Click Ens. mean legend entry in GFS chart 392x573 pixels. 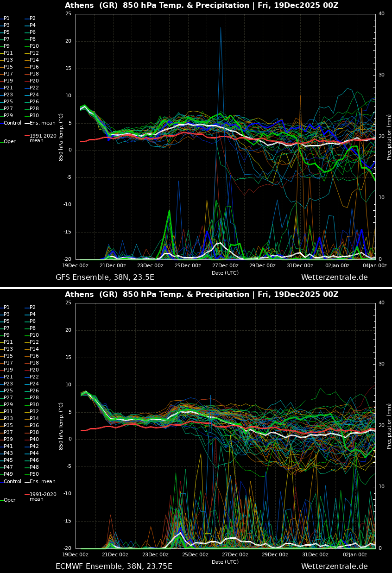click(42, 123)
